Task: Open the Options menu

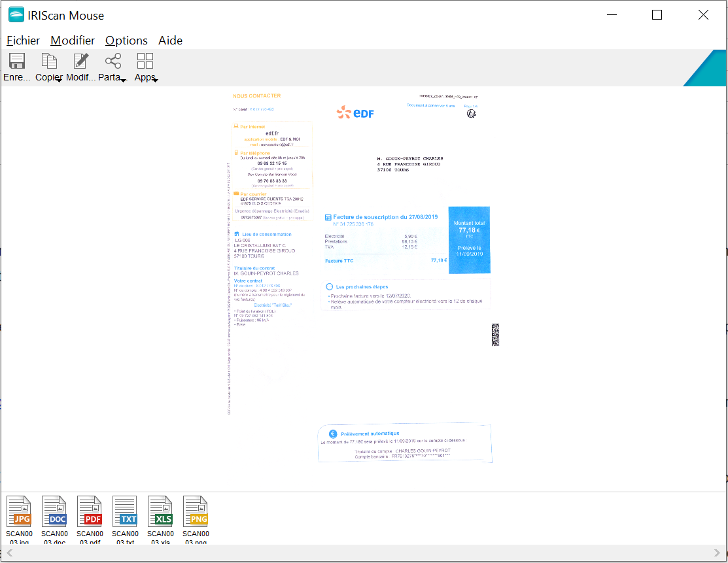Action: point(126,41)
